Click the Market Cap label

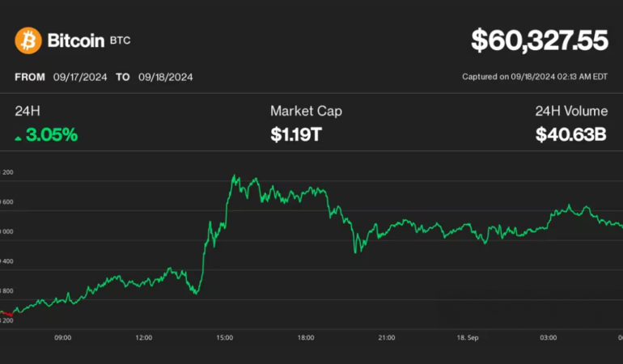point(306,111)
